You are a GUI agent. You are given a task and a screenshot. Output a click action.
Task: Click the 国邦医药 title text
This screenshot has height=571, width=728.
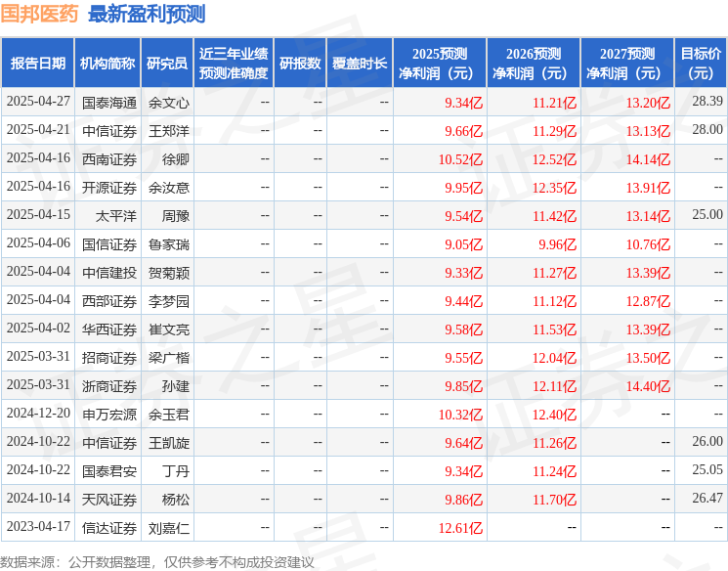pyautogui.click(x=39, y=14)
